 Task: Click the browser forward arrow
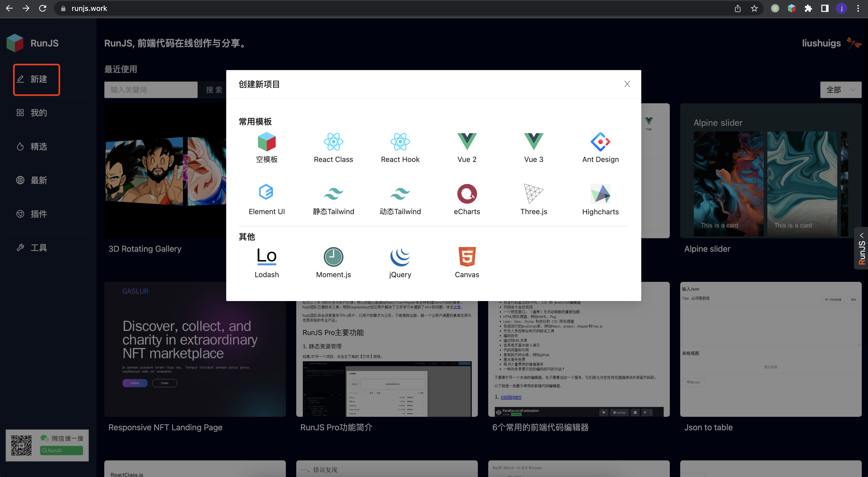click(26, 8)
